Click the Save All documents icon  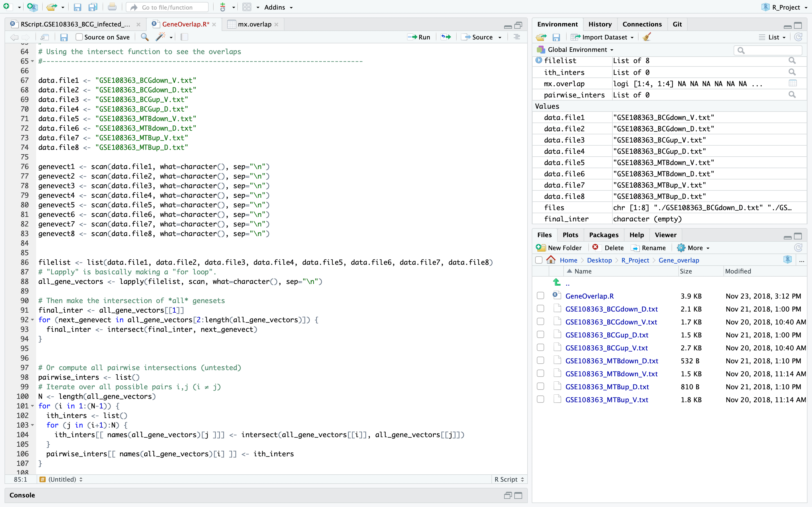coord(92,7)
